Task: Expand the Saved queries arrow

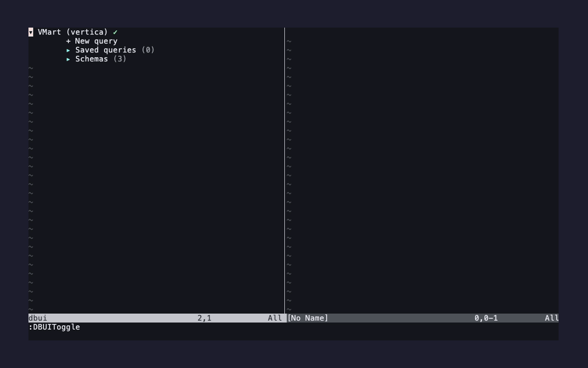Action: click(x=68, y=50)
